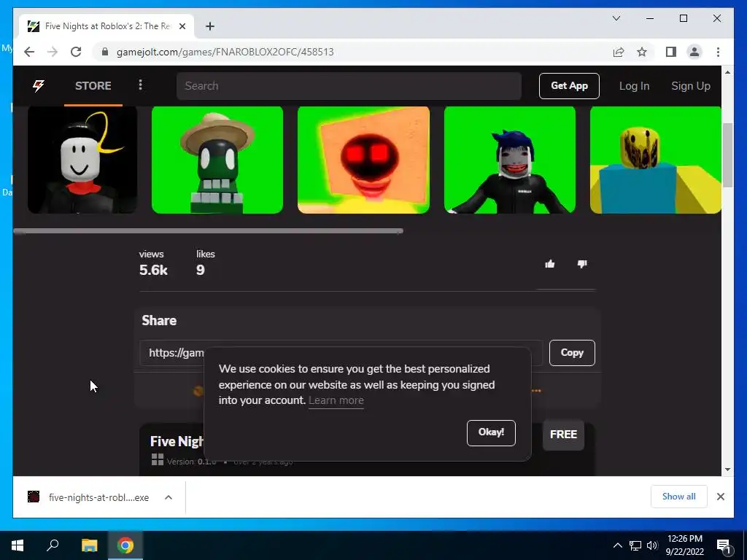View site info via the lock icon

click(x=105, y=52)
